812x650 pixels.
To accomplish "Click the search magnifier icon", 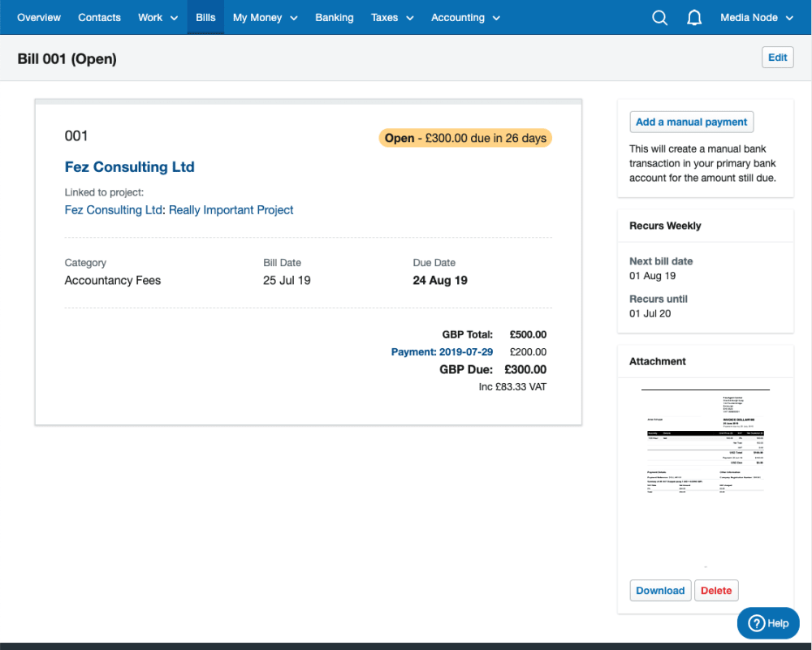I will point(659,18).
